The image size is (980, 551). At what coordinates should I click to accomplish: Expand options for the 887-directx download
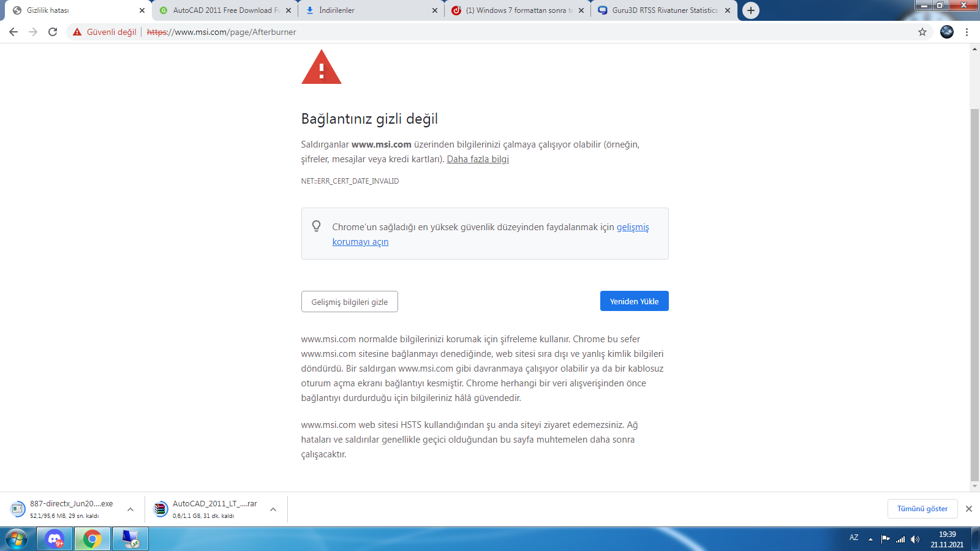[x=130, y=509]
